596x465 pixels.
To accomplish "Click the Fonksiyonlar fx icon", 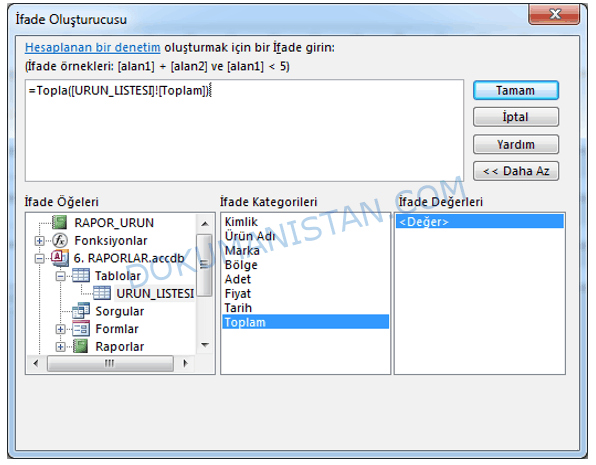I will [60, 240].
